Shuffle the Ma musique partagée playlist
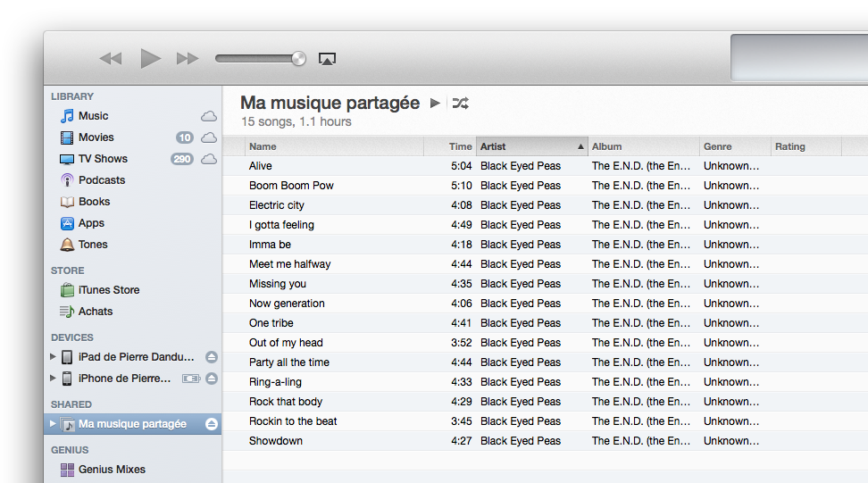This screenshot has width=868, height=483. (x=460, y=104)
